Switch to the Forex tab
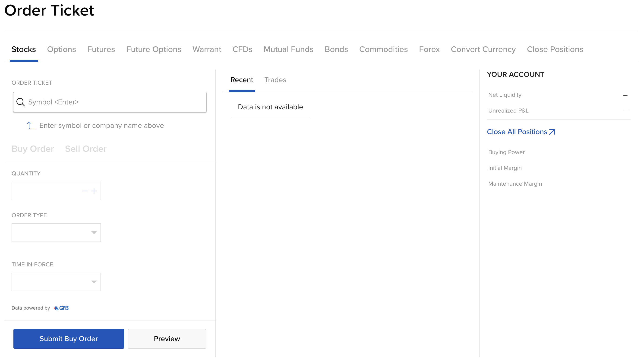 (429, 49)
